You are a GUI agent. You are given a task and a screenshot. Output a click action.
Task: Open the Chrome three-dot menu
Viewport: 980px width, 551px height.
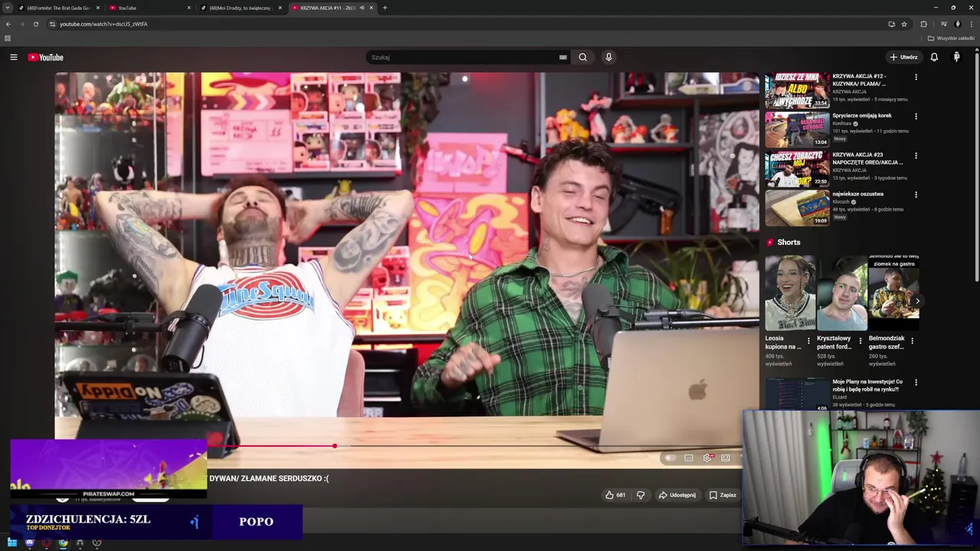(971, 24)
